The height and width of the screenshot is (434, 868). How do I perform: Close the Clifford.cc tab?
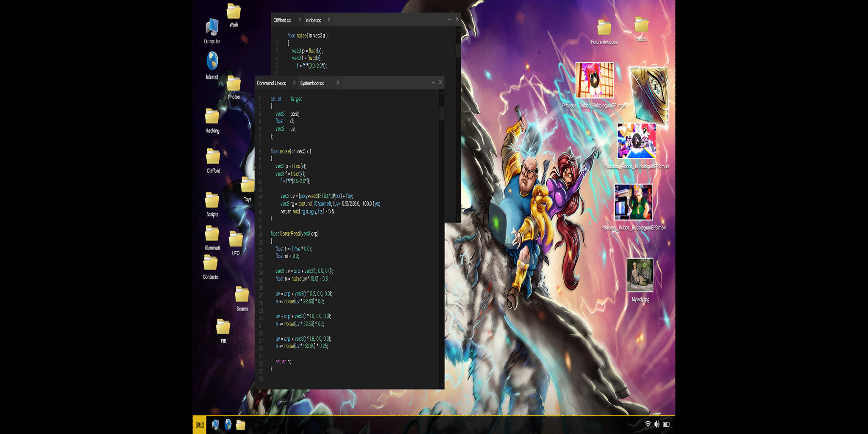point(300,19)
